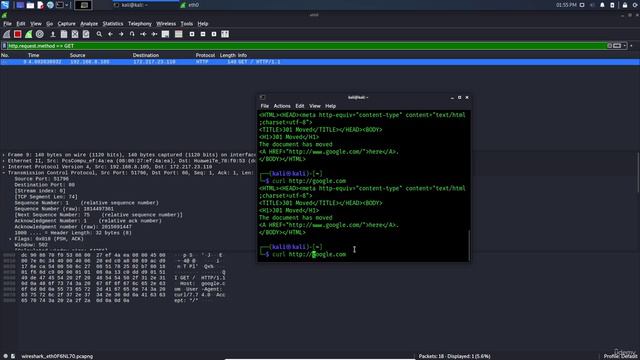Expand the Frame 9 tree row
Screen dimensions: 640x360
pos(4,155)
